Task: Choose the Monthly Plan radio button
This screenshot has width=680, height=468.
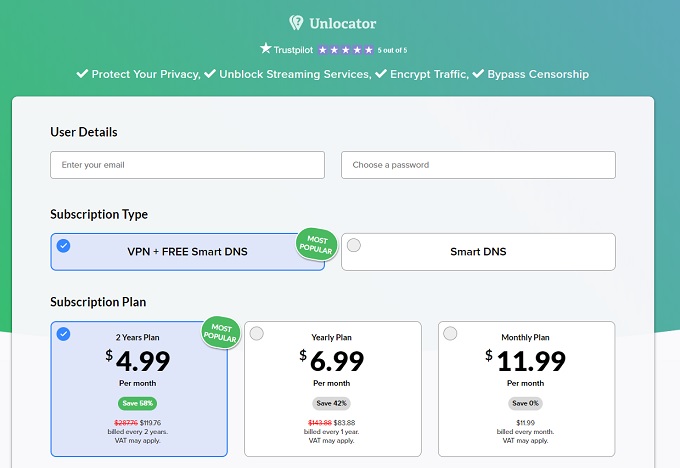Action: 450,333
